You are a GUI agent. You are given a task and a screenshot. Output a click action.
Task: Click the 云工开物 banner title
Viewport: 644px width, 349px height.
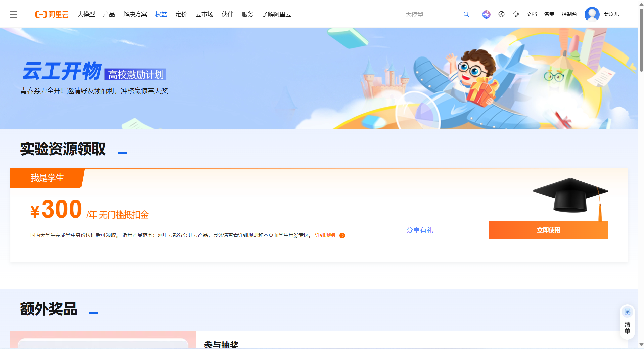pos(62,71)
